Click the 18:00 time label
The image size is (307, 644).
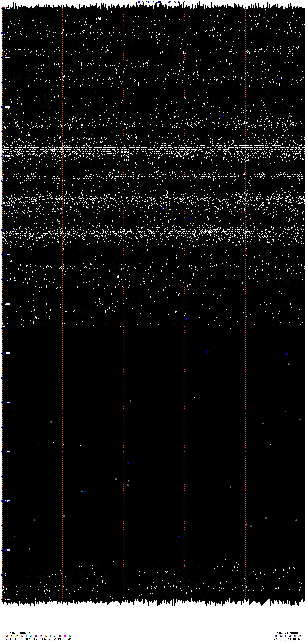click(8, 451)
